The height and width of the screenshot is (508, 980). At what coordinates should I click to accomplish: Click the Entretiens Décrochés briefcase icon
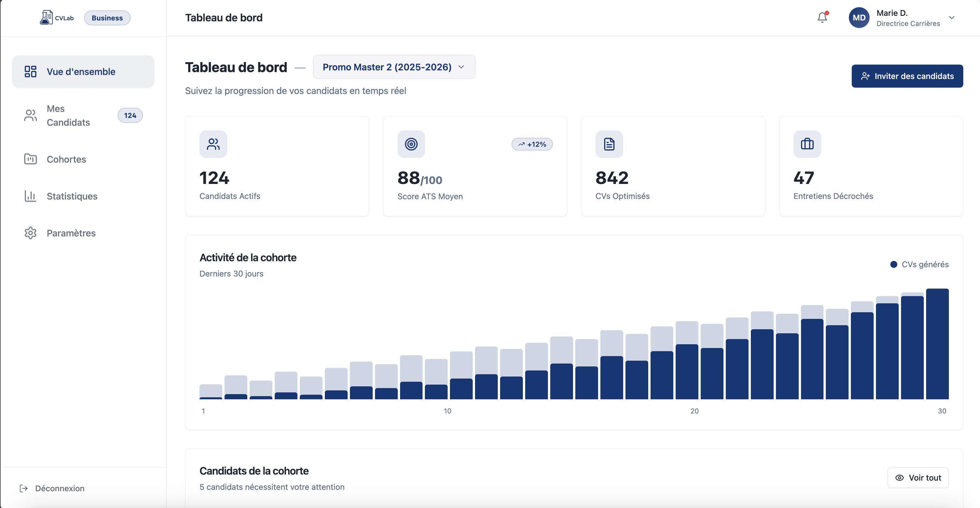[x=807, y=144]
